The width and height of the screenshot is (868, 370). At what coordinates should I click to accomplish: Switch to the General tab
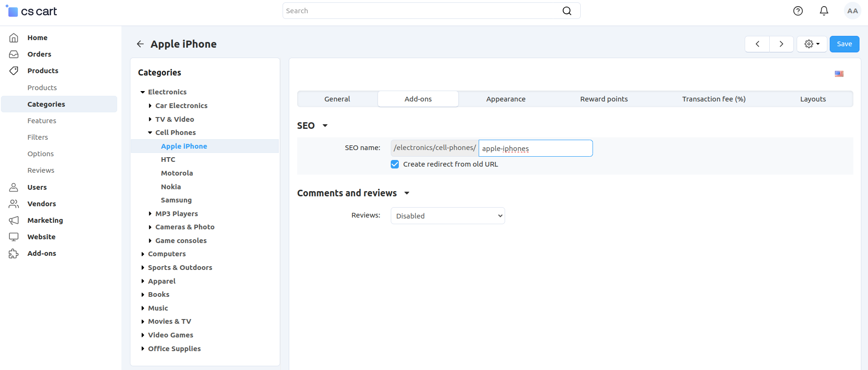tap(337, 99)
